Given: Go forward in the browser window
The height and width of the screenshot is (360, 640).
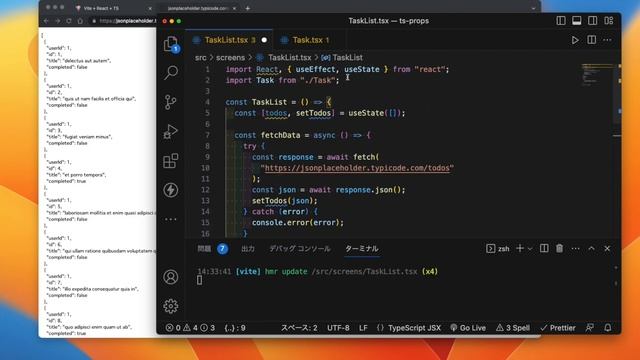Looking at the screenshot, I should [58, 21].
